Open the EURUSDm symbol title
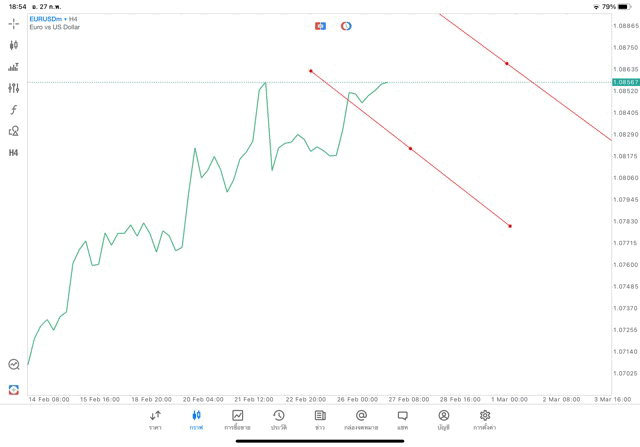The image size is (640, 447). tap(49, 19)
